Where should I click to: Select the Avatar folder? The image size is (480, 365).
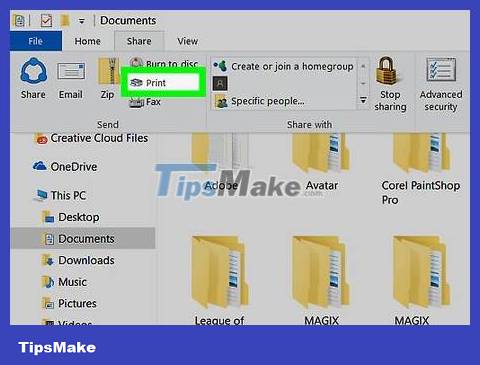coord(321,162)
